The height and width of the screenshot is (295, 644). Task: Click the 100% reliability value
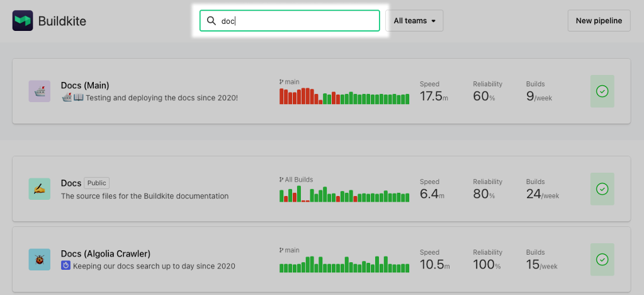coord(487,265)
